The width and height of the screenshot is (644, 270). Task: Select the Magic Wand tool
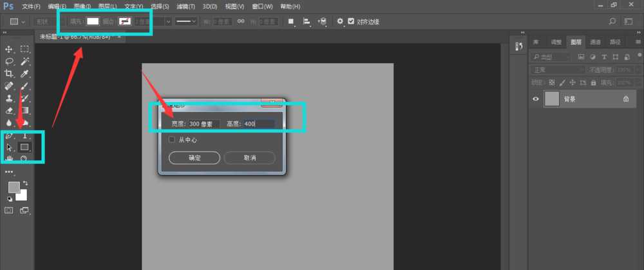point(24,62)
